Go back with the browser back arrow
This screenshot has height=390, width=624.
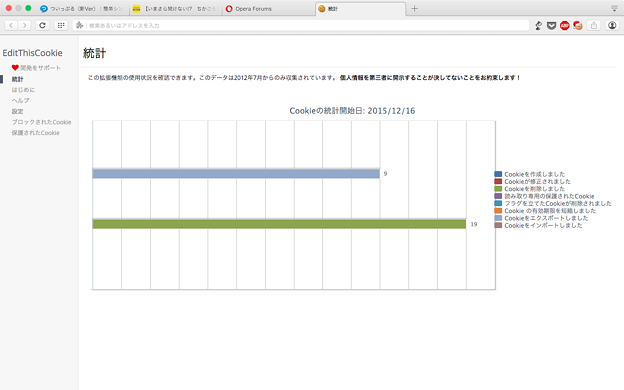(11, 25)
